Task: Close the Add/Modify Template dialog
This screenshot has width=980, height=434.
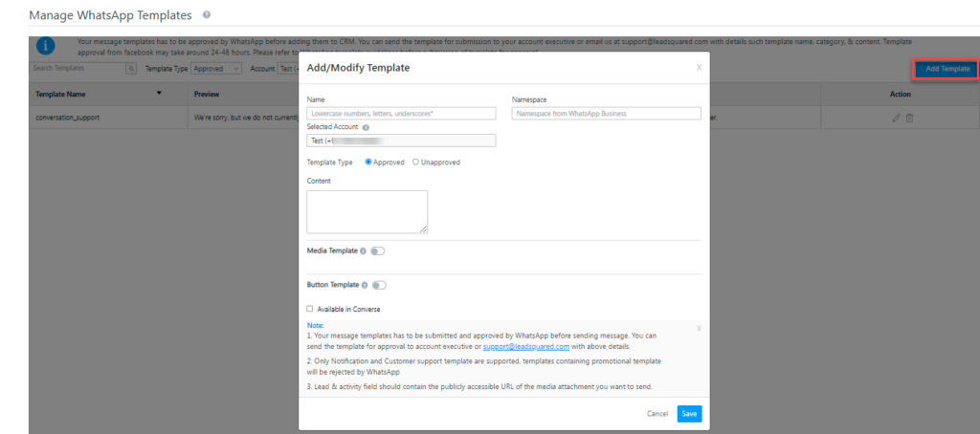Action: point(699,68)
